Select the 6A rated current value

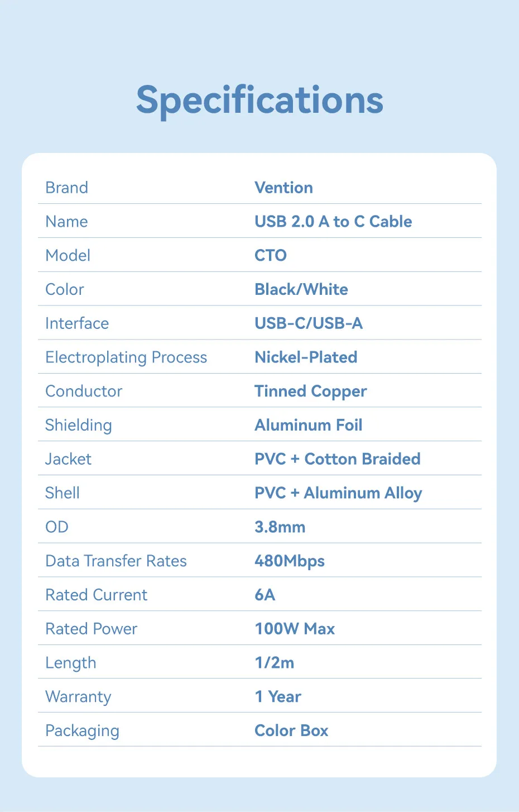265,595
